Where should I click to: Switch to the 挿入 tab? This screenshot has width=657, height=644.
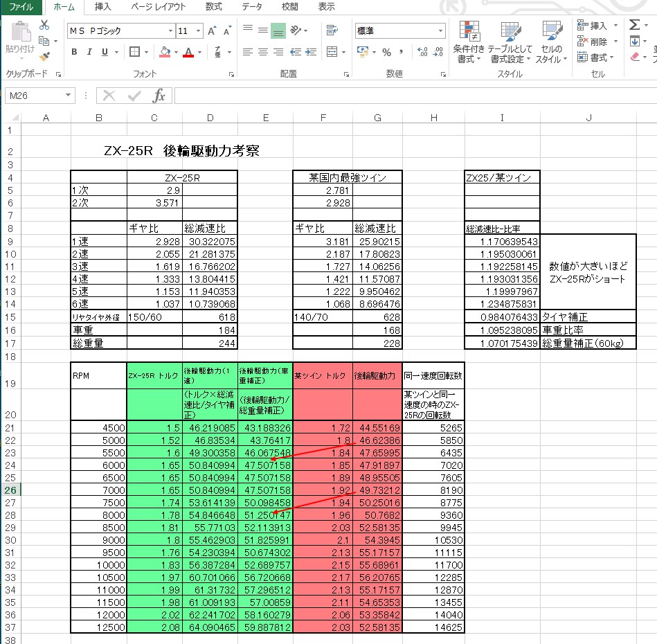pyautogui.click(x=102, y=7)
